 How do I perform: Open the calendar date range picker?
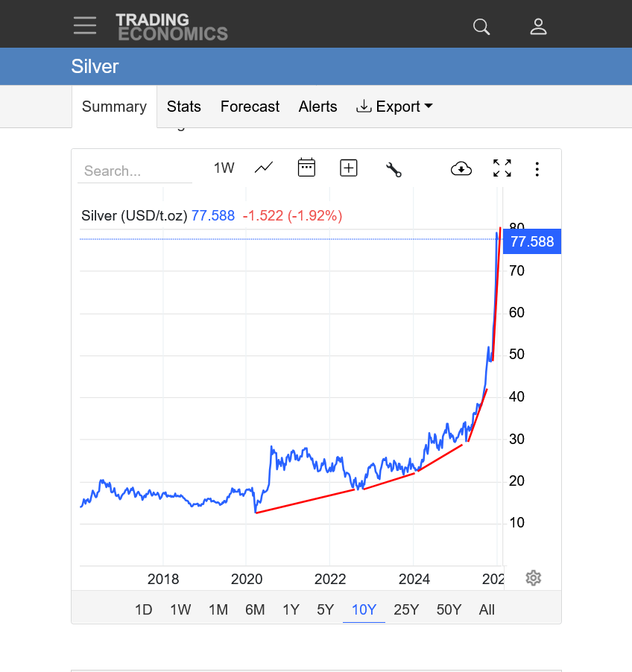tap(306, 168)
